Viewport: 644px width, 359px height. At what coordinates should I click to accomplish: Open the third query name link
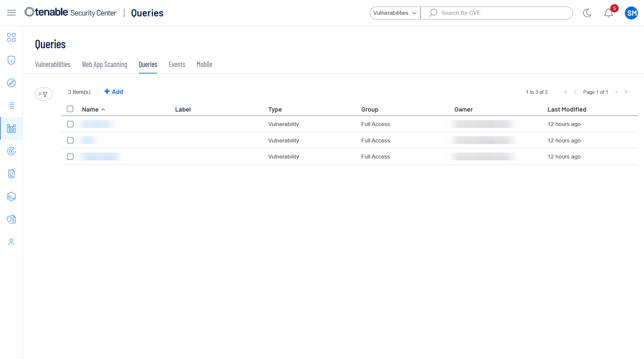click(100, 157)
